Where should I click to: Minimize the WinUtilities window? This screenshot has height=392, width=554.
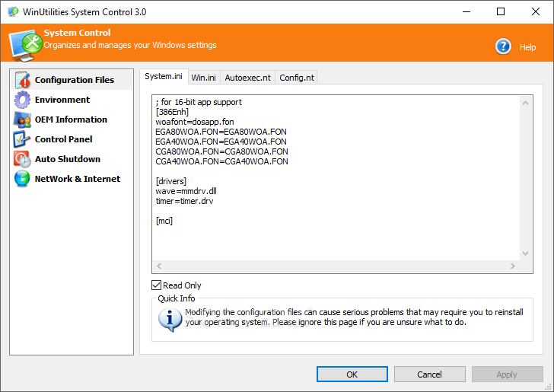click(x=466, y=11)
